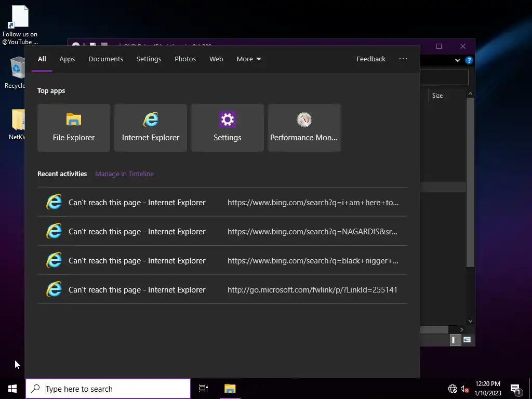Select File Explorer icon in the taskbar

point(230,389)
